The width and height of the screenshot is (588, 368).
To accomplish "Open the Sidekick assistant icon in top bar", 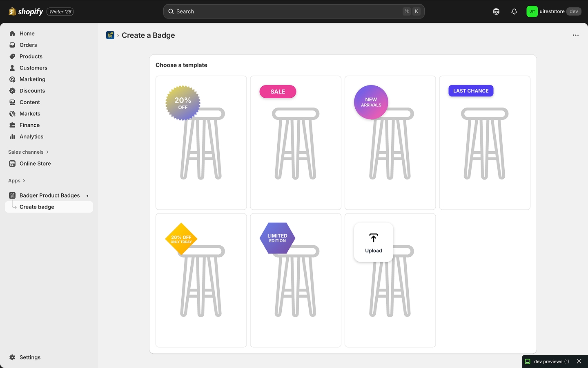I will point(496,11).
